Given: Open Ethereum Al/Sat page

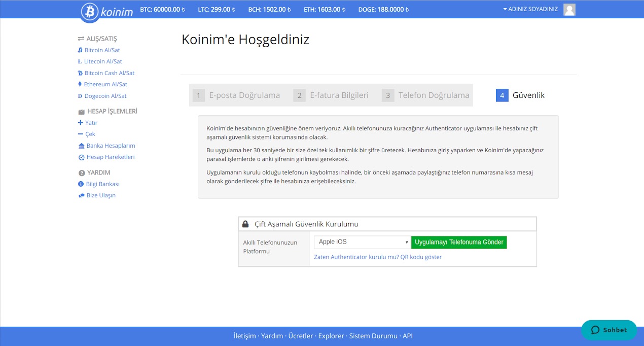Looking at the screenshot, I should point(105,84).
